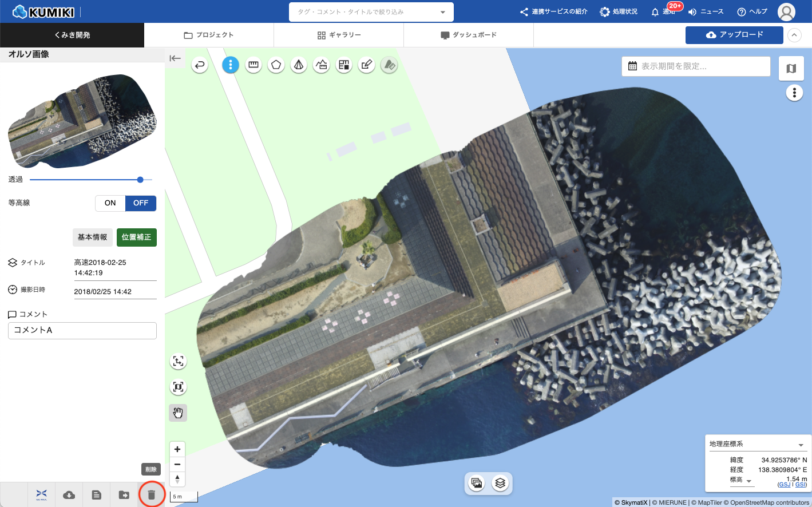
Task: Click the 透過 transparency slider handle
Action: [140, 180]
